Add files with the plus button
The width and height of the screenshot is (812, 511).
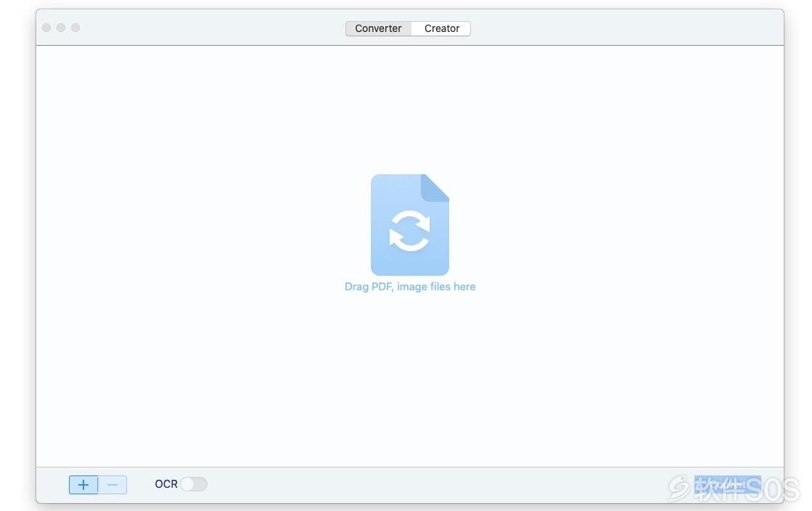(83, 485)
